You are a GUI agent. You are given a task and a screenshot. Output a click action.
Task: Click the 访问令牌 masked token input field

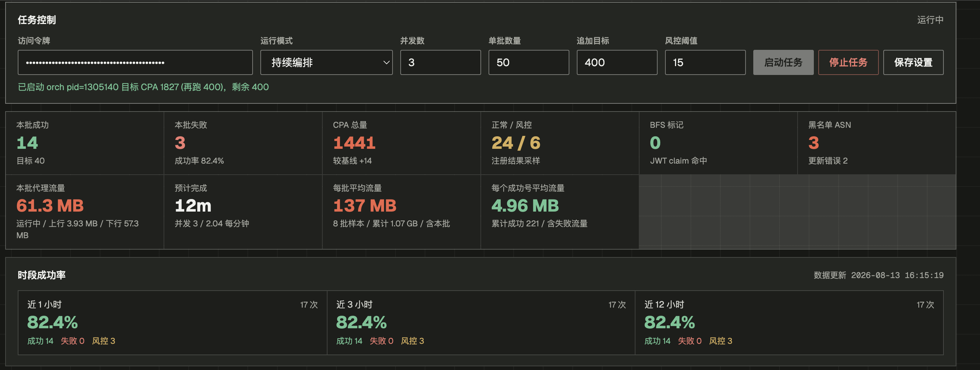click(x=135, y=62)
